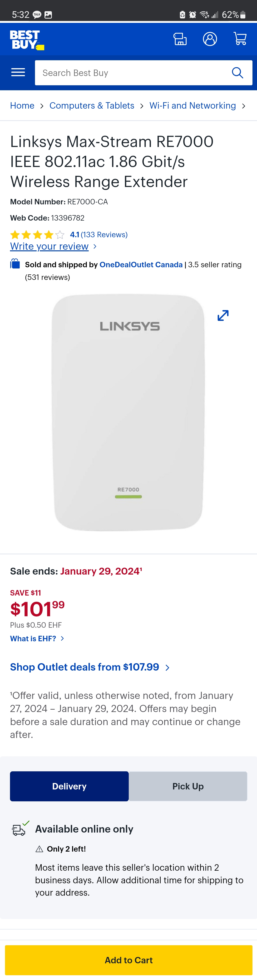Open Write your review link
Screen dimensions: 257x980
point(49,247)
